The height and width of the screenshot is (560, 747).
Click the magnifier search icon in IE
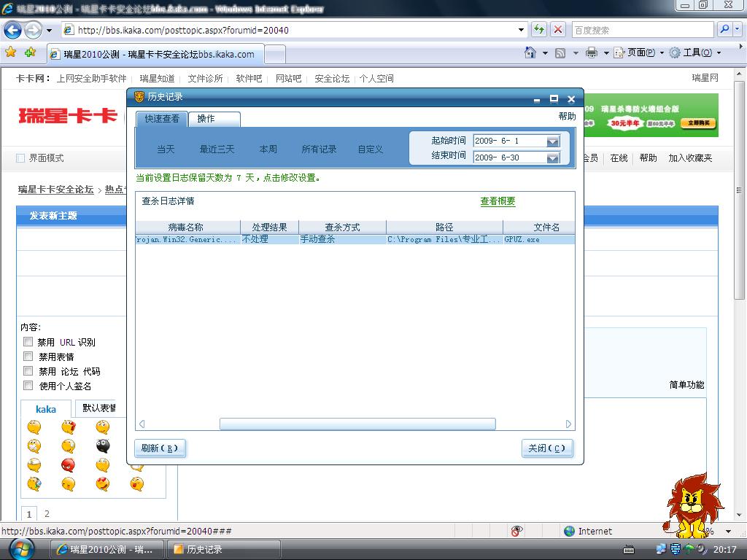(724, 29)
